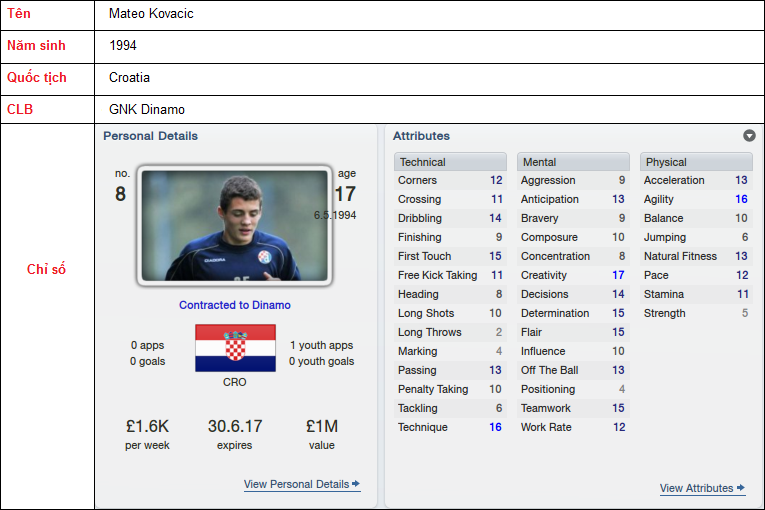Select the Mental attributes column header
This screenshot has height=510, width=765.
573,162
